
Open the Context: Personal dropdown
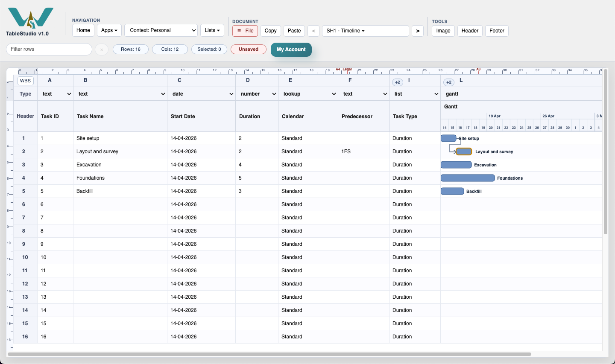[161, 30]
